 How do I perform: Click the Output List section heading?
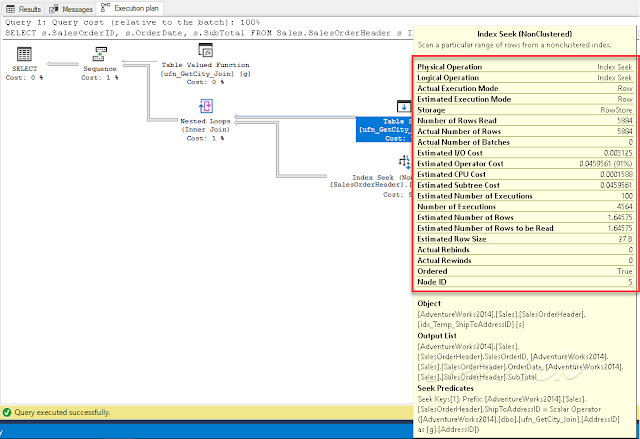437,336
